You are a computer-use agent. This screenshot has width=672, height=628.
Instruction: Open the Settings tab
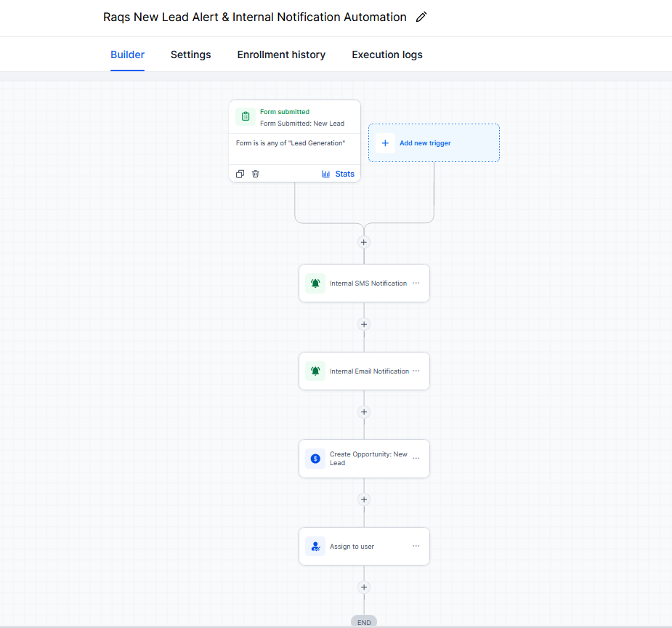191,55
